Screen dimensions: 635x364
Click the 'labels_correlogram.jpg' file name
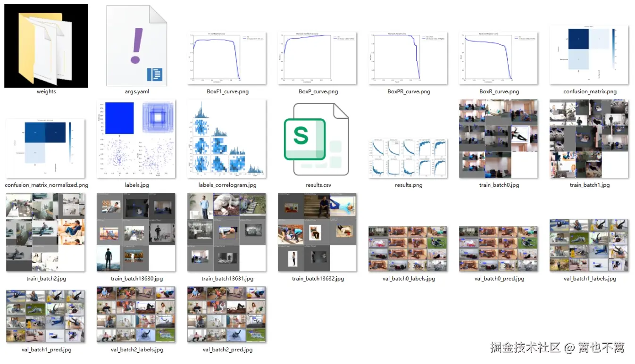[227, 185]
